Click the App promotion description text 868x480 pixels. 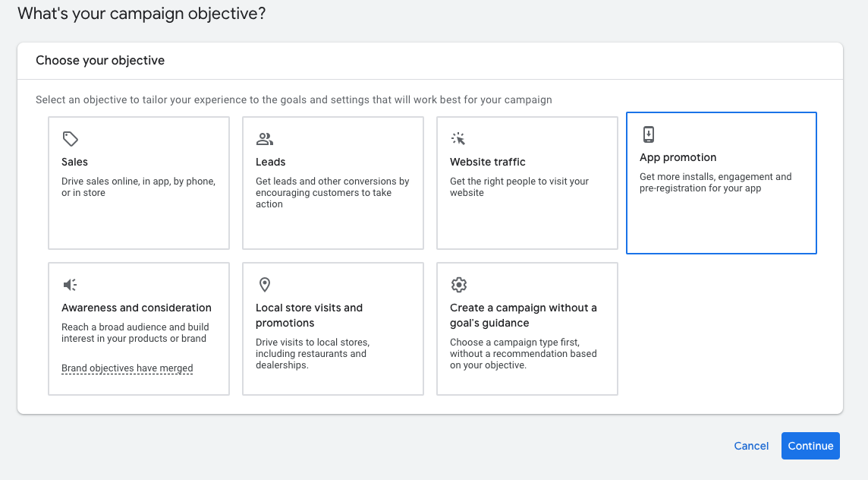[x=715, y=182]
